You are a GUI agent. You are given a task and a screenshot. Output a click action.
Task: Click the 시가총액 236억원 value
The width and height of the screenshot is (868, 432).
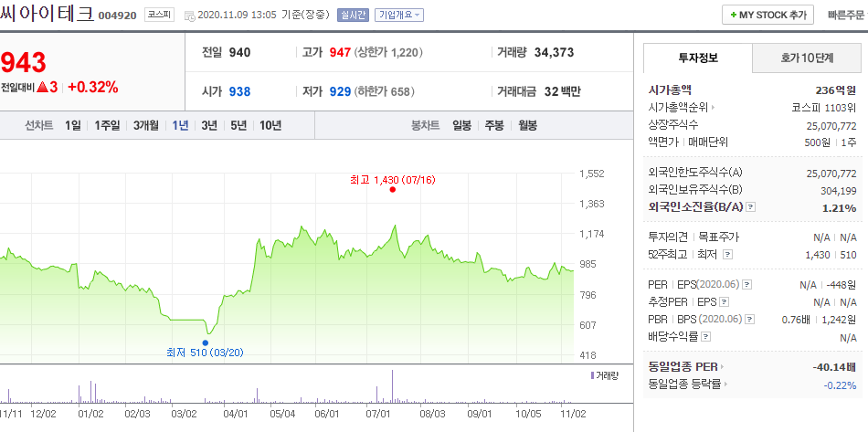(x=835, y=90)
